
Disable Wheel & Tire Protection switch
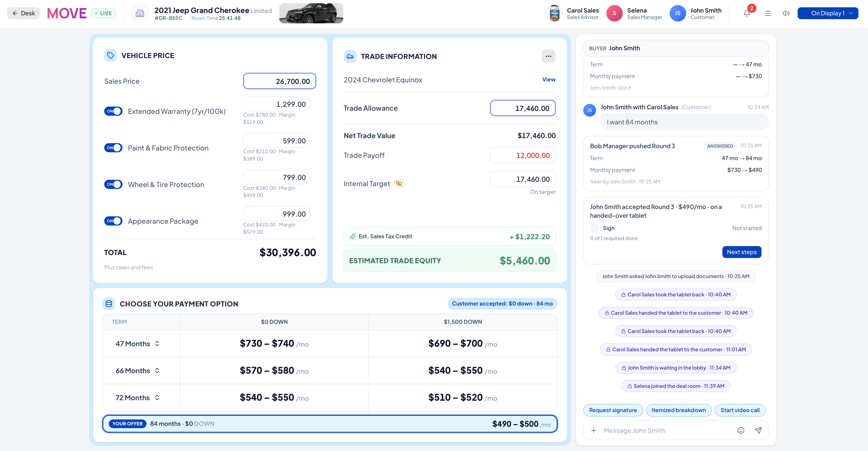pos(113,184)
